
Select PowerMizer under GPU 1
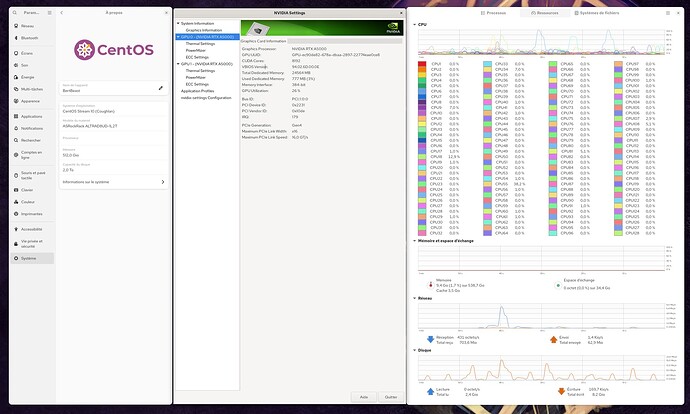tap(196, 77)
